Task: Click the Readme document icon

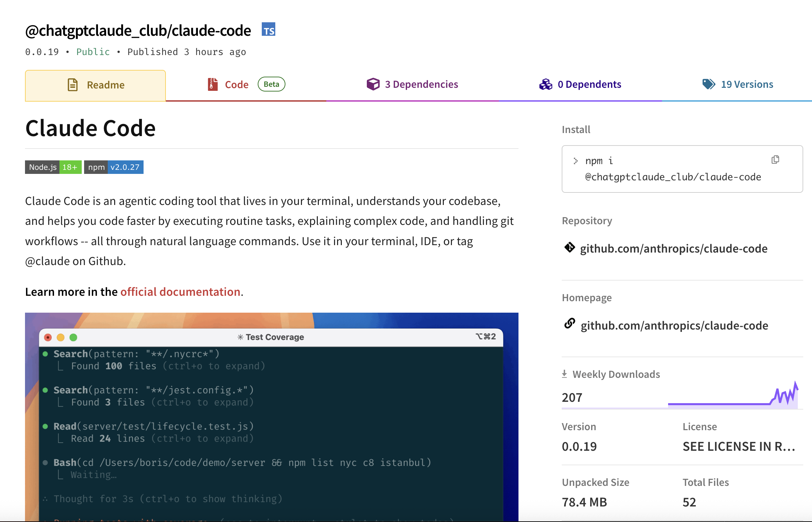Action: 73,85
